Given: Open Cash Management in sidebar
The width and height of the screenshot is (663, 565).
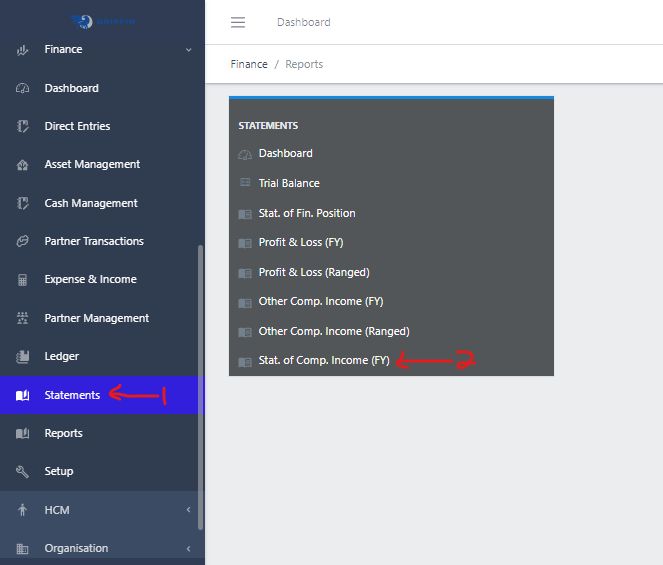Looking at the screenshot, I should tap(91, 203).
